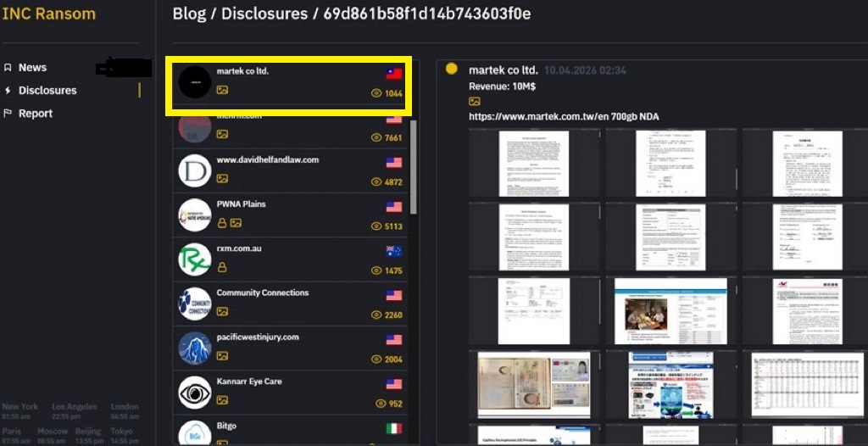Click the D logo for davidhelfandlaw.com
The image size is (868, 446).
(195, 170)
